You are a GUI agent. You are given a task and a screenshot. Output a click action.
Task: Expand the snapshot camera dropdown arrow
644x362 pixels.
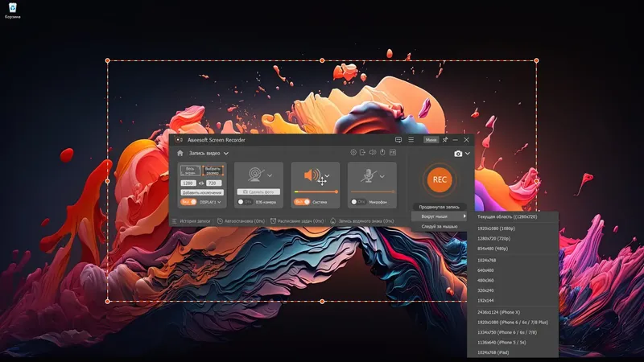[468, 154]
